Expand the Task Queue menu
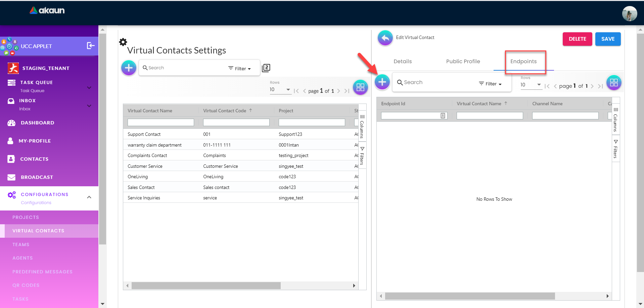This screenshot has height=308, width=644. pos(89,87)
